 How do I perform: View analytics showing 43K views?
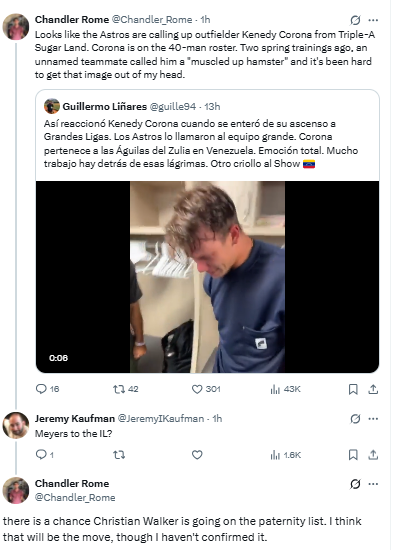pyautogui.click(x=285, y=389)
